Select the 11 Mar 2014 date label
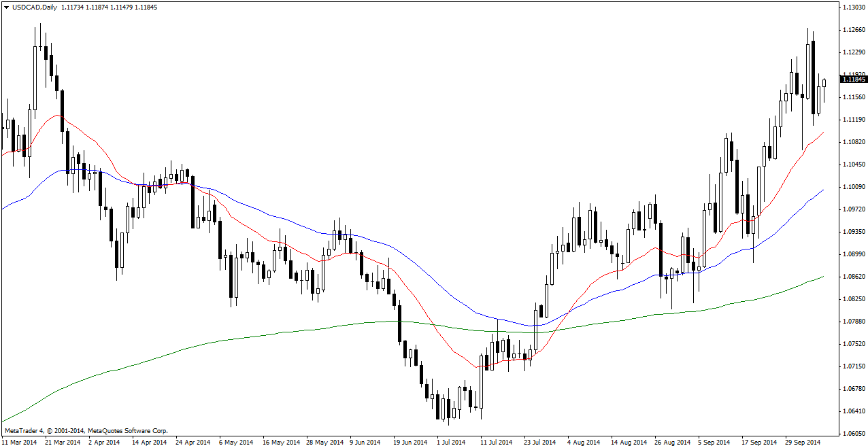The width and height of the screenshot is (868, 448). tap(19, 442)
